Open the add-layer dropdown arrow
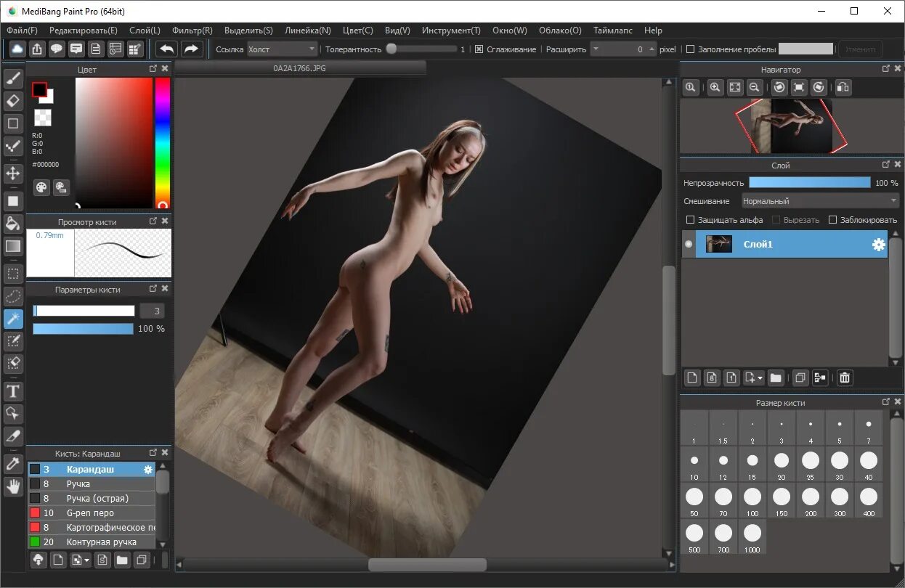Viewport: 905px width, 588px height. [760, 377]
